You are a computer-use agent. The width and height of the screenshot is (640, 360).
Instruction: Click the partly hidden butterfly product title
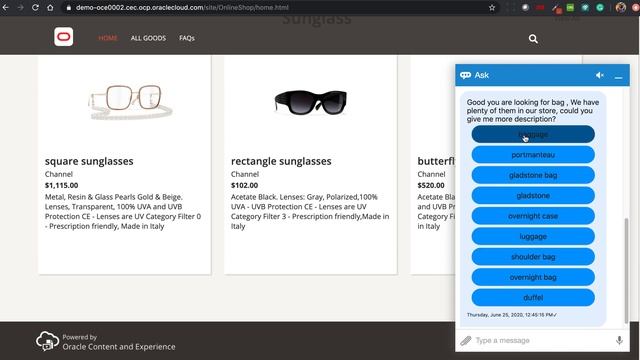click(436, 161)
